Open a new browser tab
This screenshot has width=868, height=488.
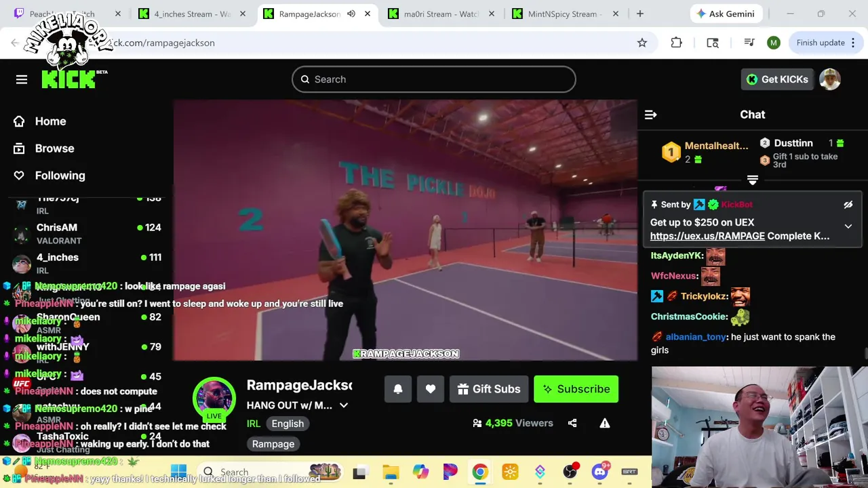tap(640, 14)
